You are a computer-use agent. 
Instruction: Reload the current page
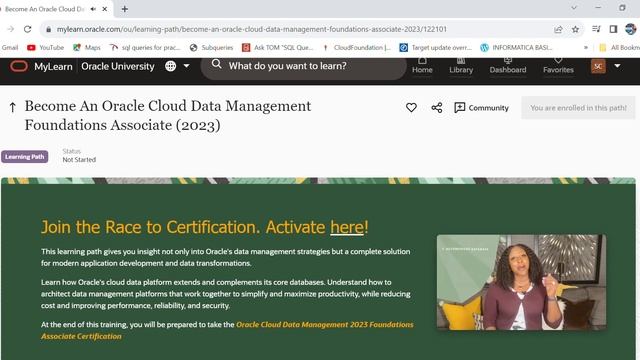click(x=27, y=29)
